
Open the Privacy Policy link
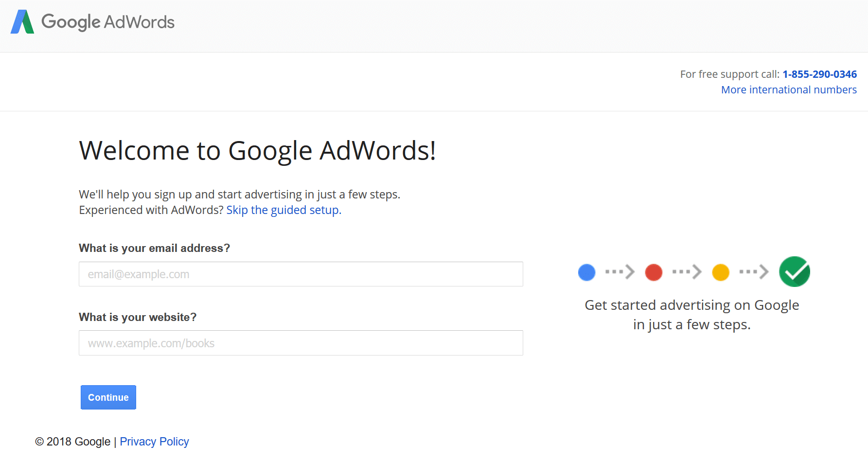pos(154,441)
